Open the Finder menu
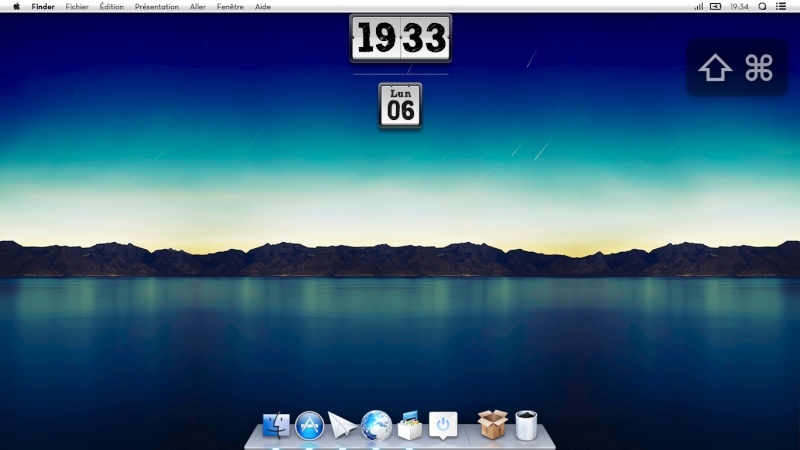This screenshot has width=800, height=450. (x=43, y=6)
